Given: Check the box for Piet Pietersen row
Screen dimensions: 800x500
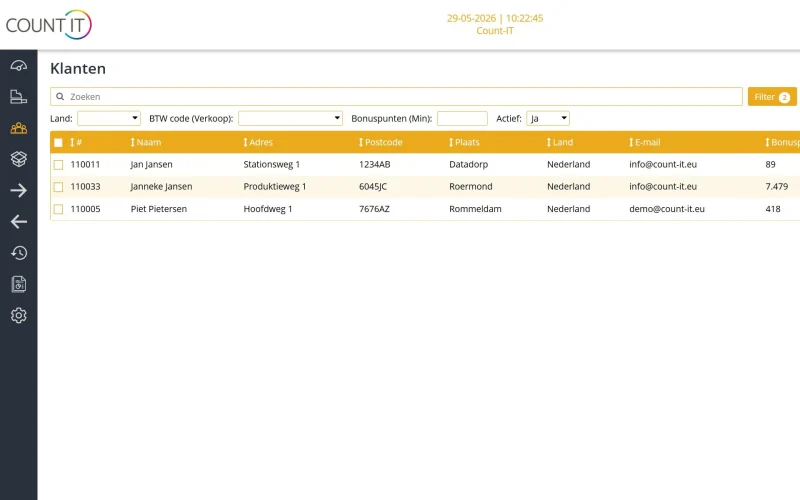Looking at the screenshot, I should click(x=58, y=209).
